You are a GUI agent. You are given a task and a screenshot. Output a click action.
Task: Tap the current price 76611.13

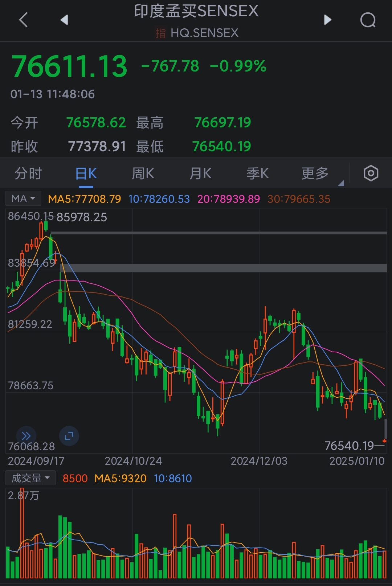[x=69, y=66]
